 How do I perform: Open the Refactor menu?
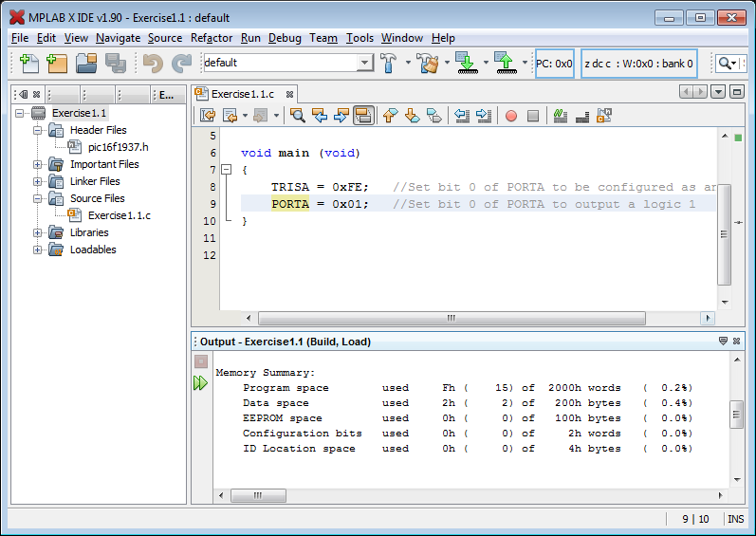pos(212,38)
